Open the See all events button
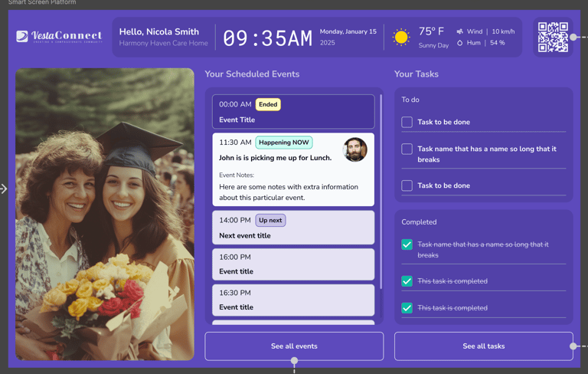Image resolution: width=588 pixels, height=374 pixels. [x=294, y=346]
